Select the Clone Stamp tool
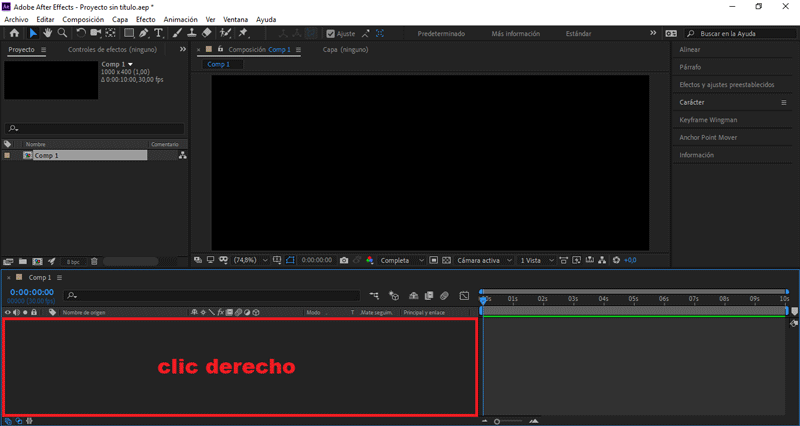This screenshot has width=800, height=426. [192, 33]
